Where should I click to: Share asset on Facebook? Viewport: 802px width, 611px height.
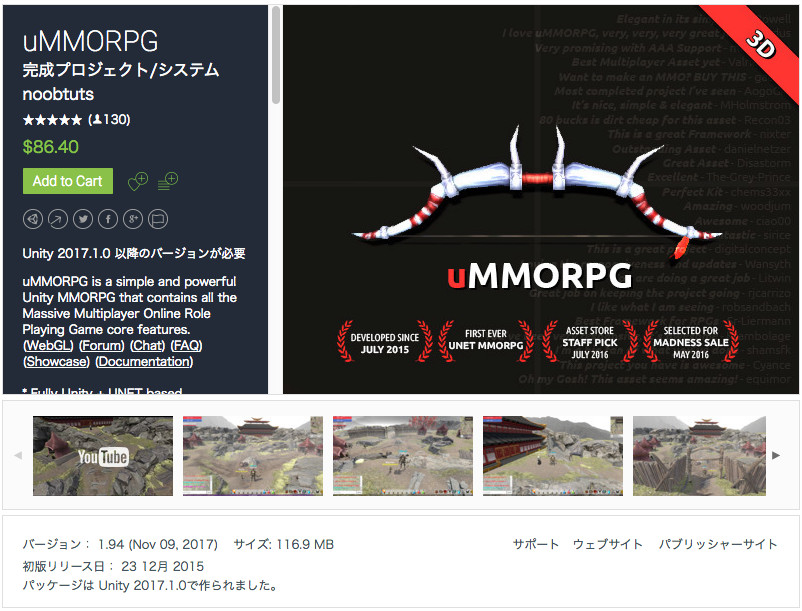(108, 219)
